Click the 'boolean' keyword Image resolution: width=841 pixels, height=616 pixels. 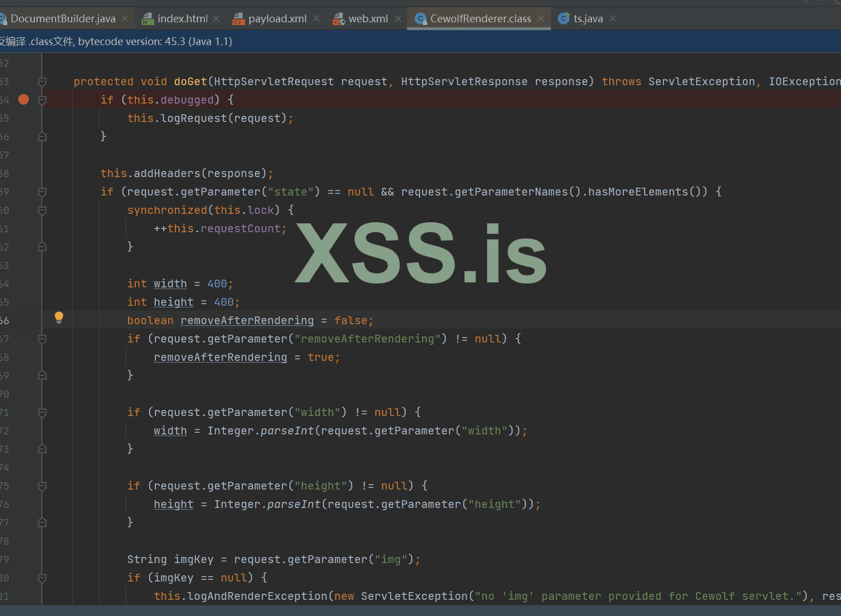click(150, 321)
